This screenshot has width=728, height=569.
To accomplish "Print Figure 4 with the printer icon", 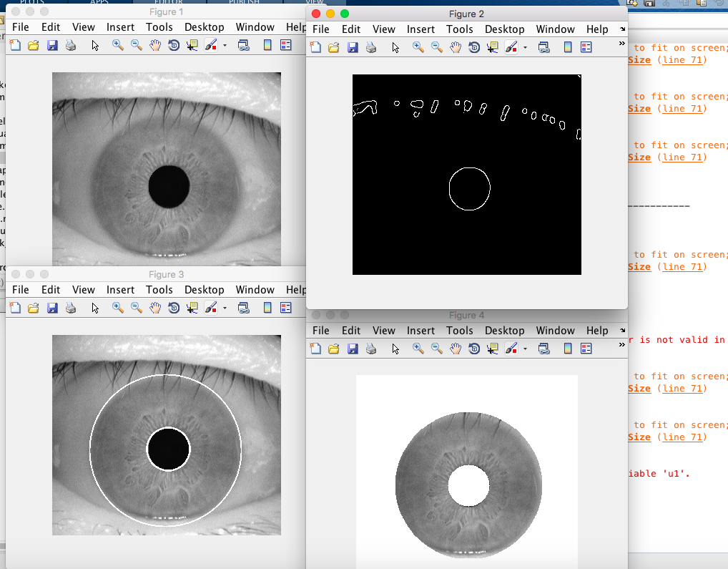I will coord(371,349).
